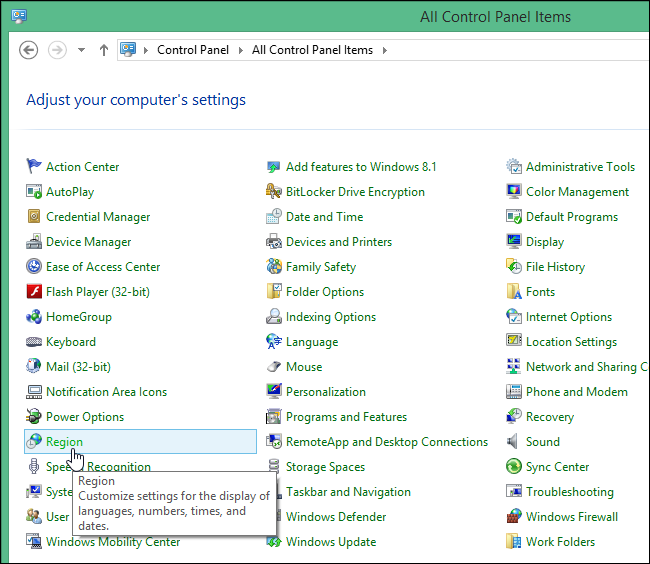Viewport: 650px width, 564px height.
Task: Open the Flash Player (32-bit) icon
Action: 34,292
